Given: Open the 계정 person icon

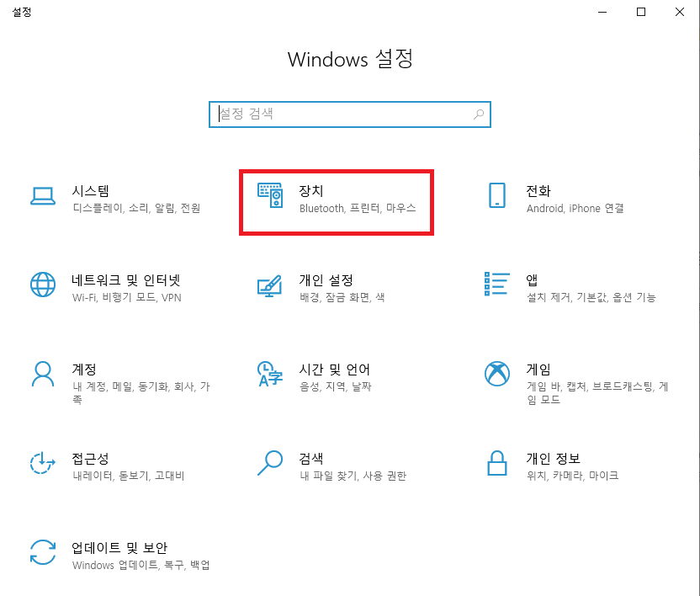Looking at the screenshot, I should [43, 374].
